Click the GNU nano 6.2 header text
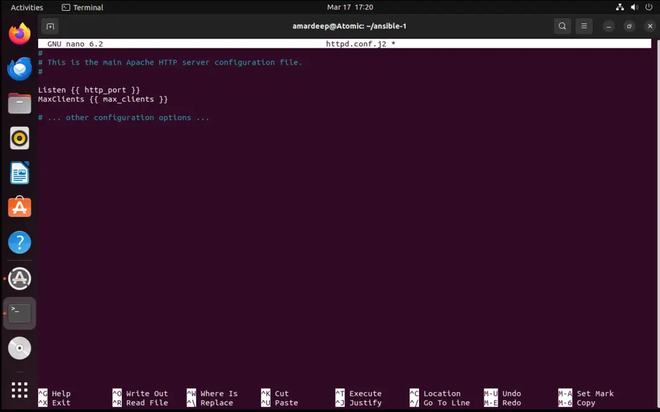 (x=75, y=44)
